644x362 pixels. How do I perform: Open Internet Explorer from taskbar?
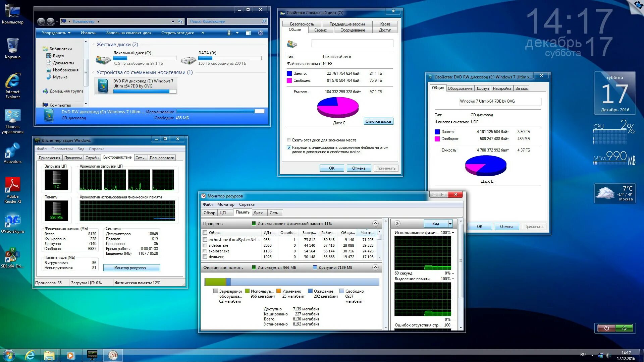click(30, 355)
